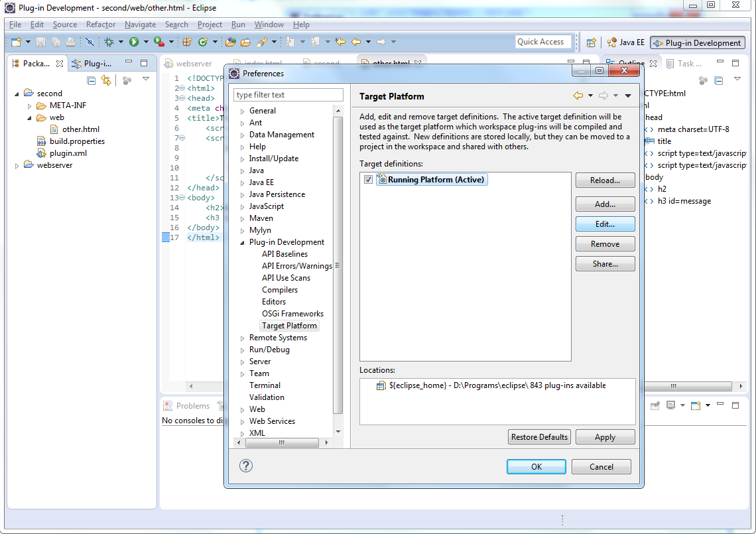Open the Debug configurations dropdown arrow
The height and width of the screenshot is (534, 756).
(x=121, y=42)
